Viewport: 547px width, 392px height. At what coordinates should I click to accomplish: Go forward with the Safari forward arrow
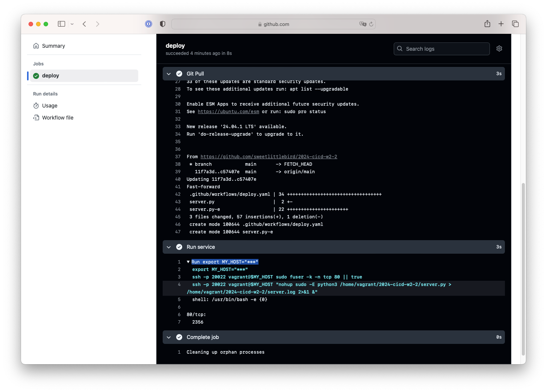(x=98, y=24)
